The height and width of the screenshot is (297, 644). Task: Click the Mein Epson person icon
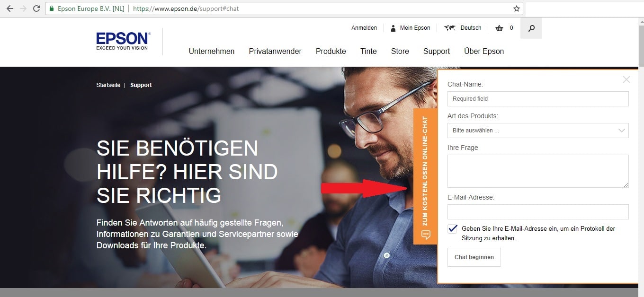coord(393,28)
